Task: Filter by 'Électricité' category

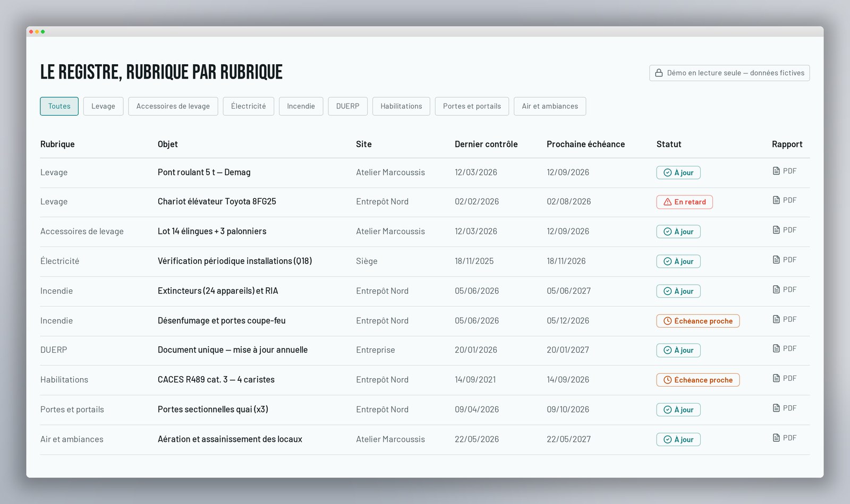Action: pyautogui.click(x=249, y=106)
